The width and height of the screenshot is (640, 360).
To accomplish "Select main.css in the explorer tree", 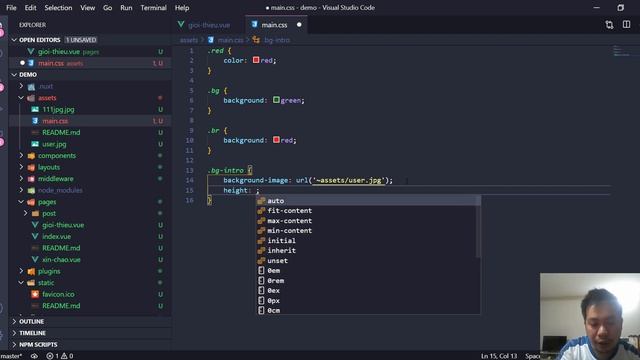I will (x=55, y=121).
